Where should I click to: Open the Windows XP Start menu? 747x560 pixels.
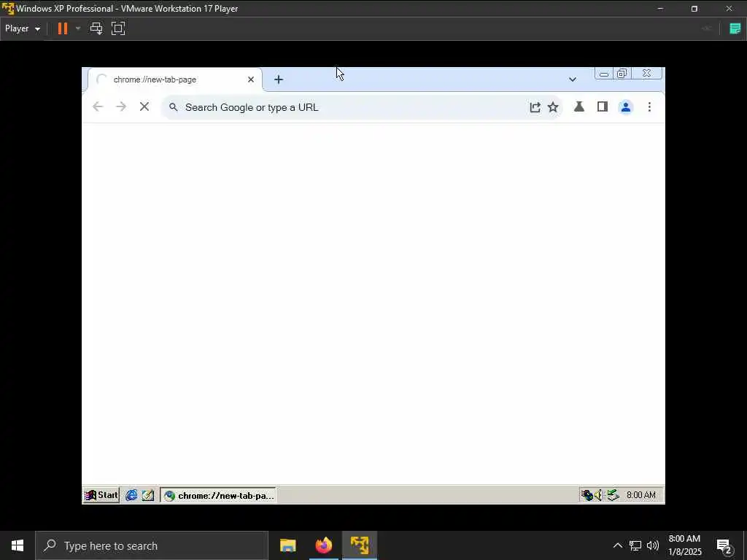(101, 495)
